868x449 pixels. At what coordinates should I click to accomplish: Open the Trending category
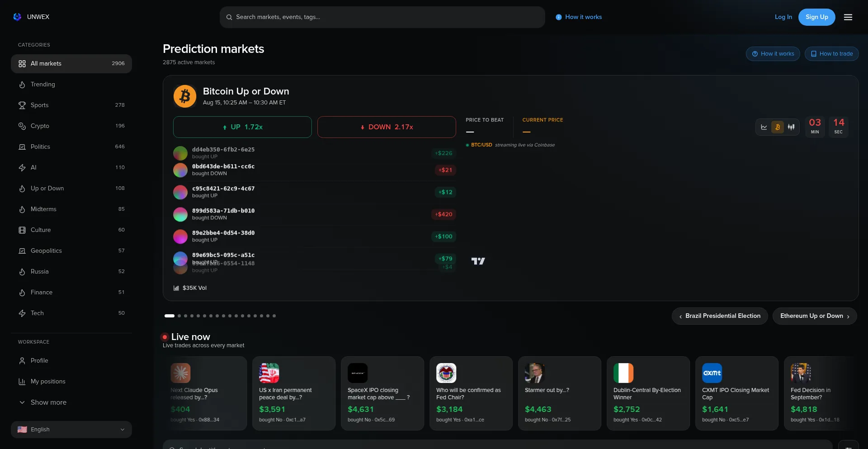point(71,85)
